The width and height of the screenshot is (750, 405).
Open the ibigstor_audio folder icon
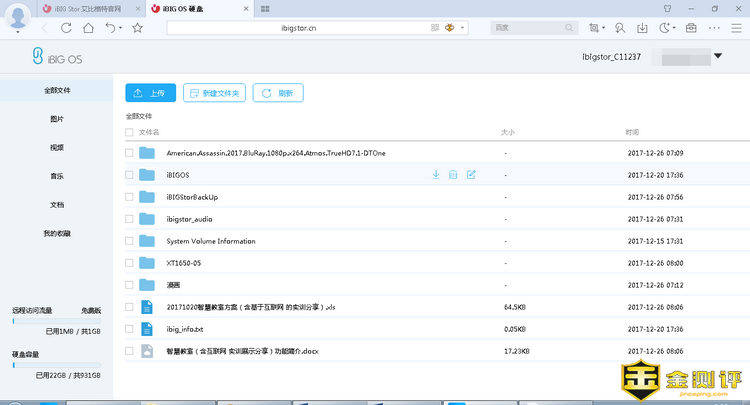[x=147, y=219]
